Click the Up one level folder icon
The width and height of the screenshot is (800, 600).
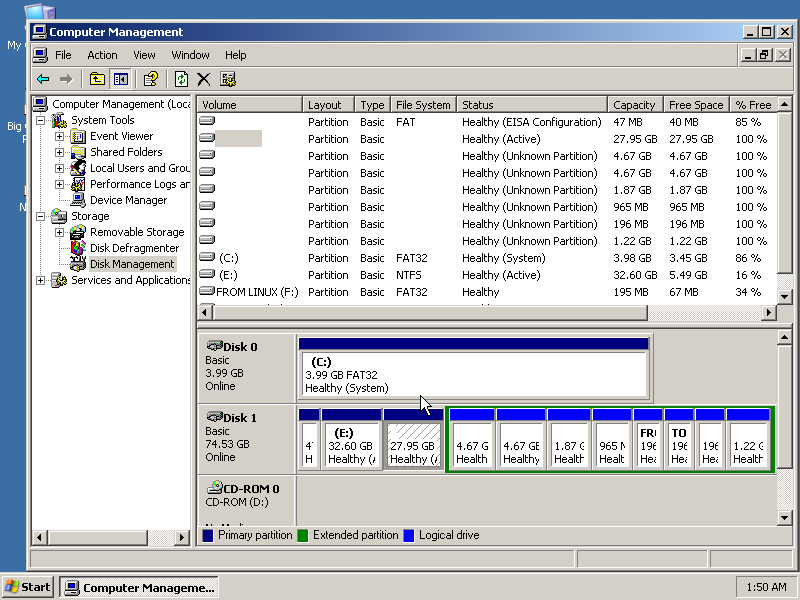pyautogui.click(x=97, y=79)
